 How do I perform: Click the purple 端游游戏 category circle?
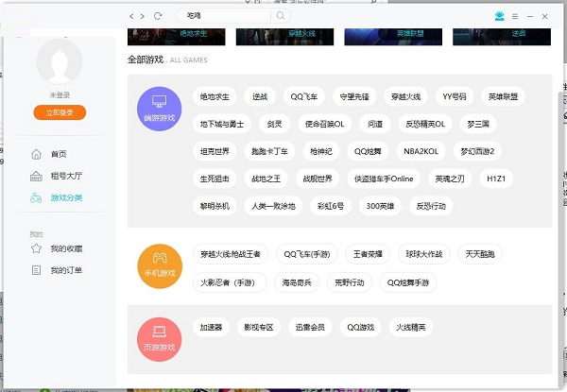[x=159, y=109]
